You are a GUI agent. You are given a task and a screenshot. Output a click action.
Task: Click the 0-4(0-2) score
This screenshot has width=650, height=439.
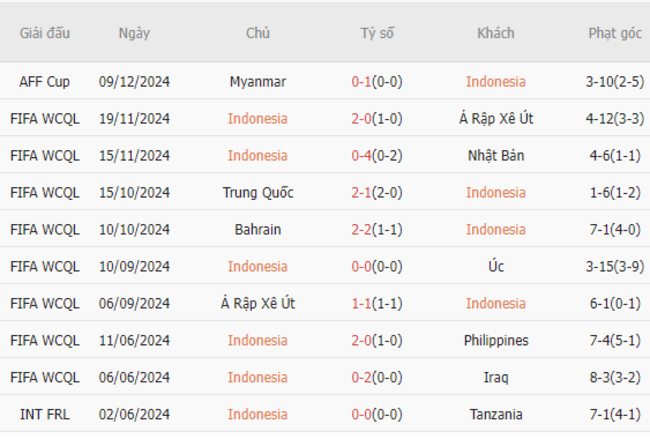pos(377,155)
